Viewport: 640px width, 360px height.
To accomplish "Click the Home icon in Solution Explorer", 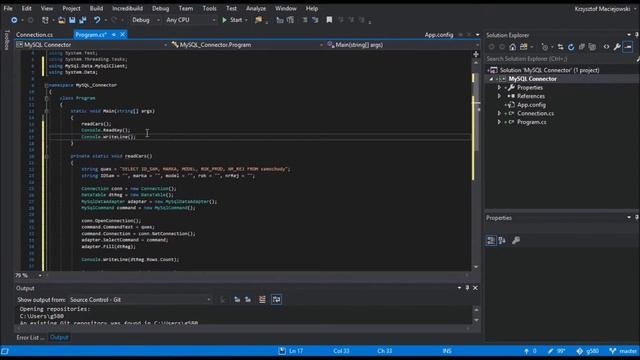I will coord(512,47).
